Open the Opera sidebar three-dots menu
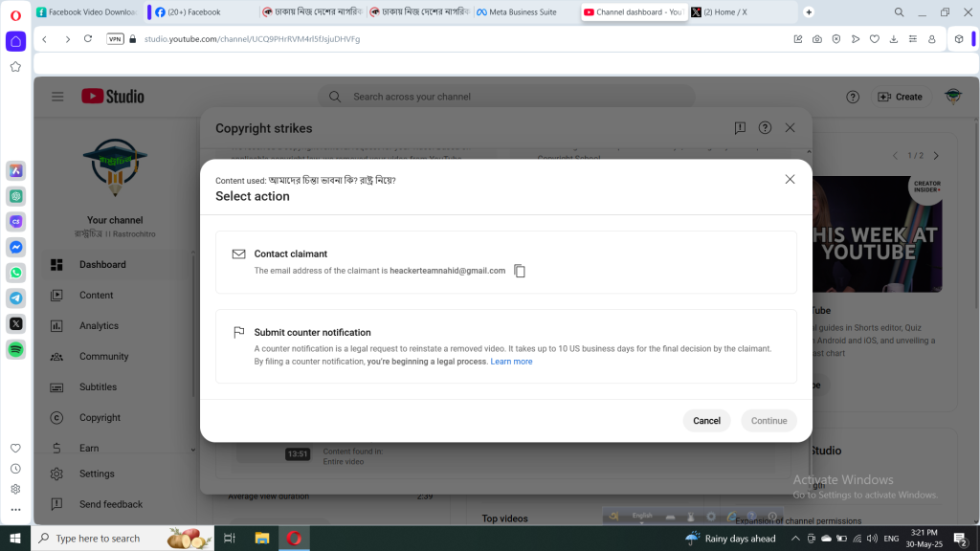The width and height of the screenshot is (980, 551). click(15, 509)
